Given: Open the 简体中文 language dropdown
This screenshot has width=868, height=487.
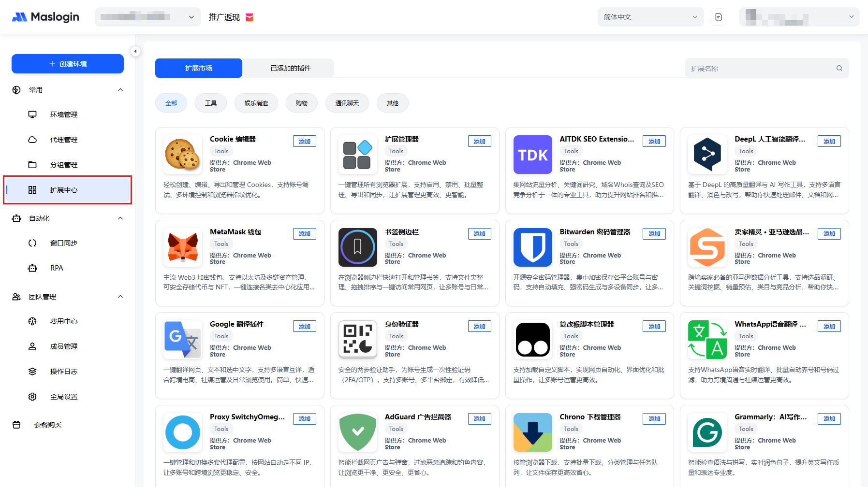Looking at the screenshot, I should [649, 17].
